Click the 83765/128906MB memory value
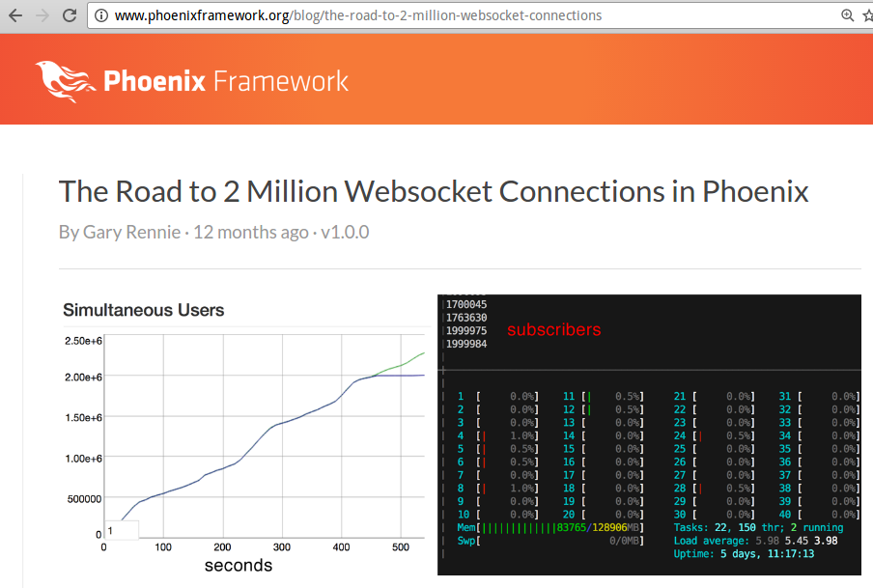Screen dimensions: 873x588 [x=598, y=528]
